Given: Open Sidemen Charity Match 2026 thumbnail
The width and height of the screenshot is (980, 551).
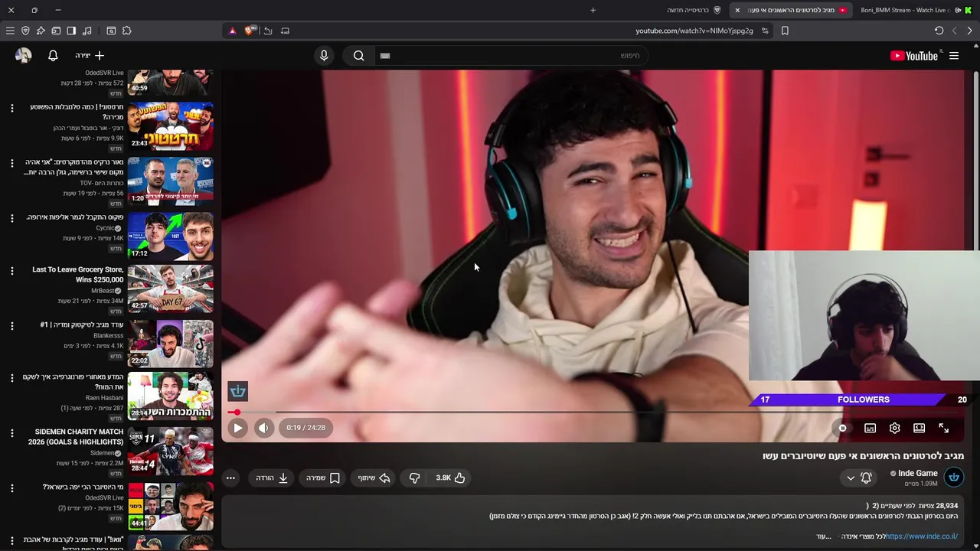Looking at the screenshot, I should pyautogui.click(x=170, y=452).
